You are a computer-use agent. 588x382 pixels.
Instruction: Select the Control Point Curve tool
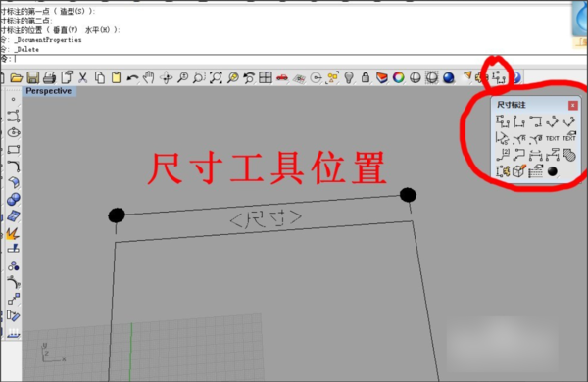point(13,116)
